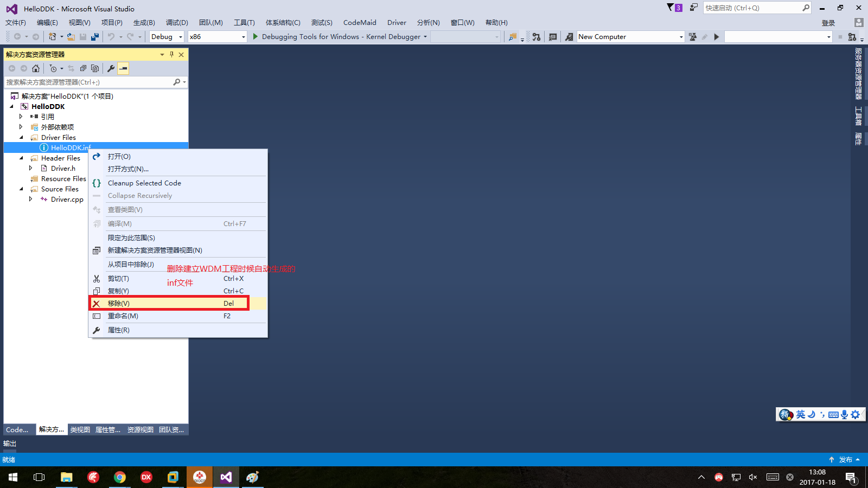Click the 输出 output panel label
868x488 pixels.
coord(10,444)
